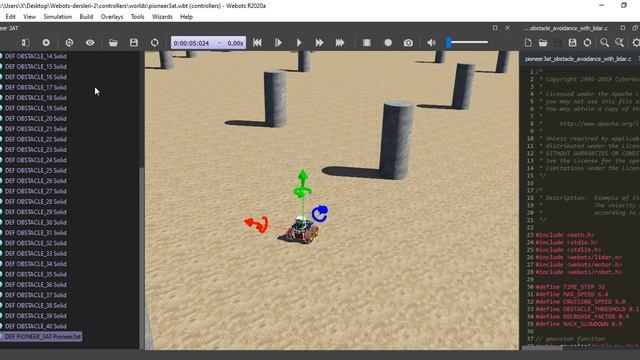The image size is (640, 360).
Task: Click the build gear icon in editor
Action: point(636,42)
